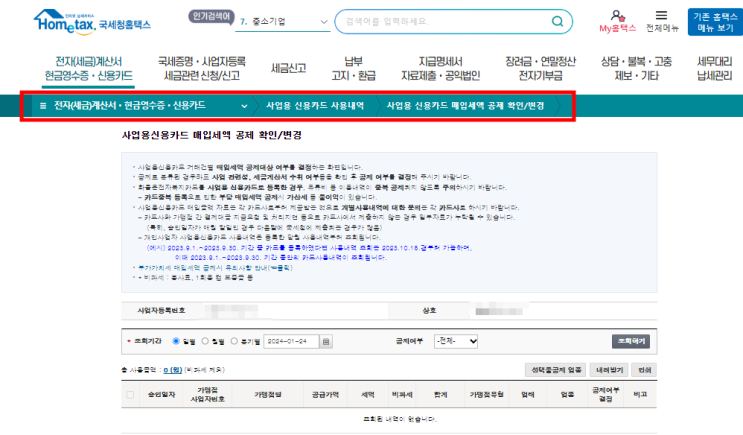Select the 일별 radio option
The height and width of the screenshot is (435, 743).
click(x=176, y=341)
